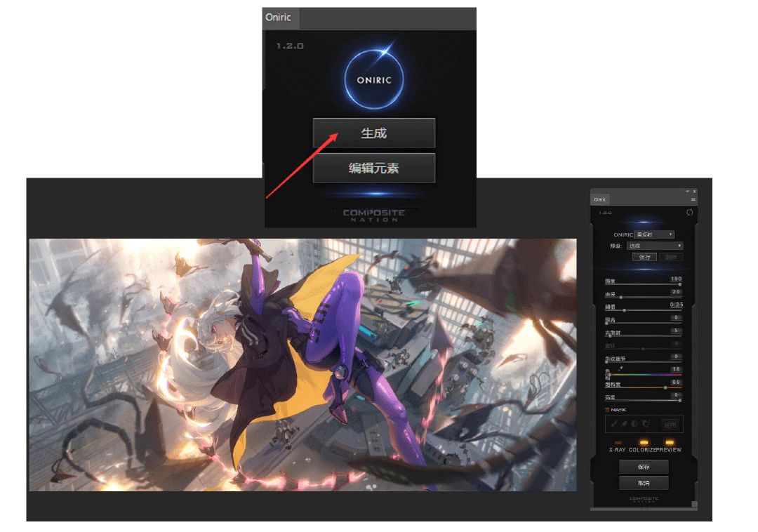Click the 编辑元素 edit elements button

point(373,168)
